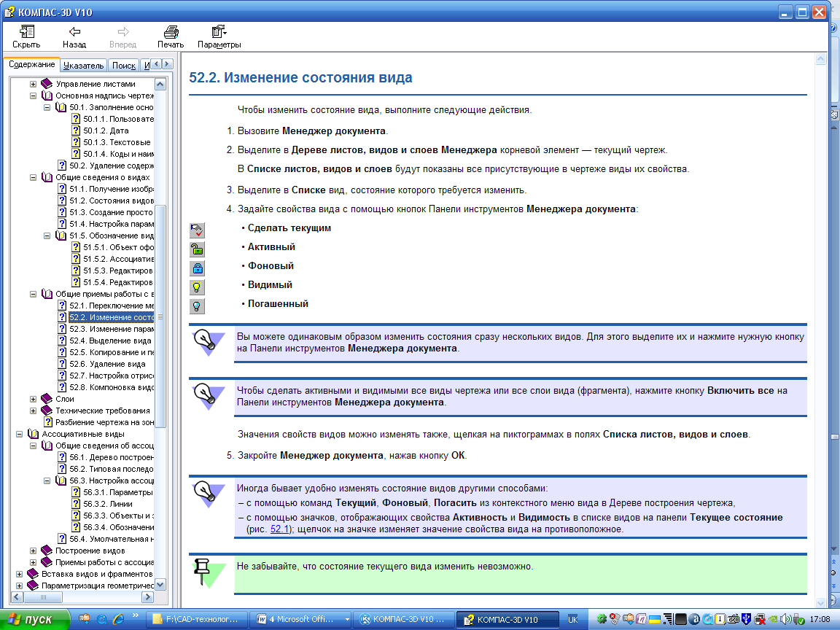This screenshot has height=630, width=840.
Task: Select topic 56.3.2. Линии
Action: pyautogui.click(x=108, y=504)
